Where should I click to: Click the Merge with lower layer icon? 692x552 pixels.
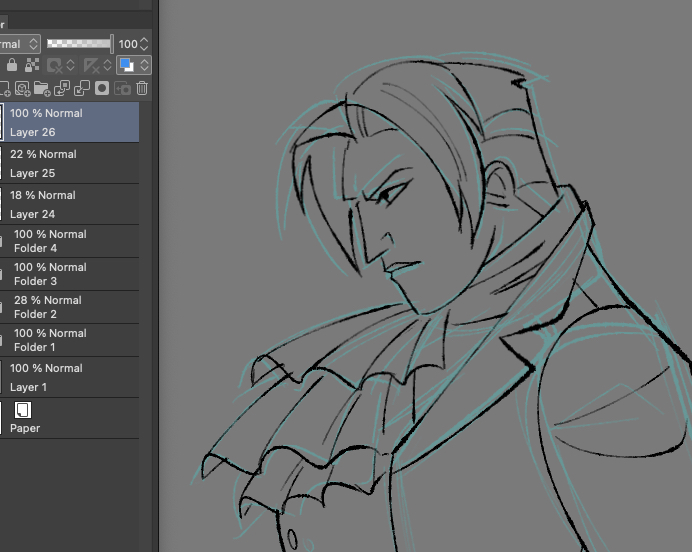click(82, 89)
